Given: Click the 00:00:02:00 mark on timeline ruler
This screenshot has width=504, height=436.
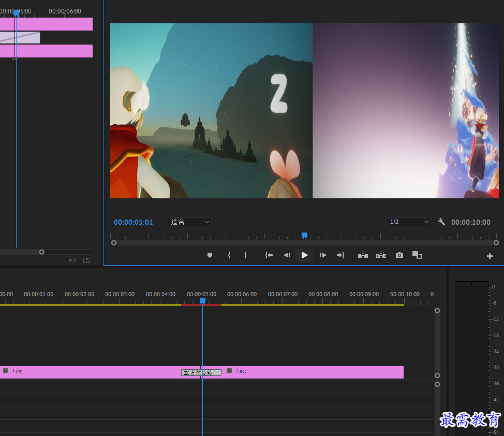Looking at the screenshot, I should click(79, 294).
